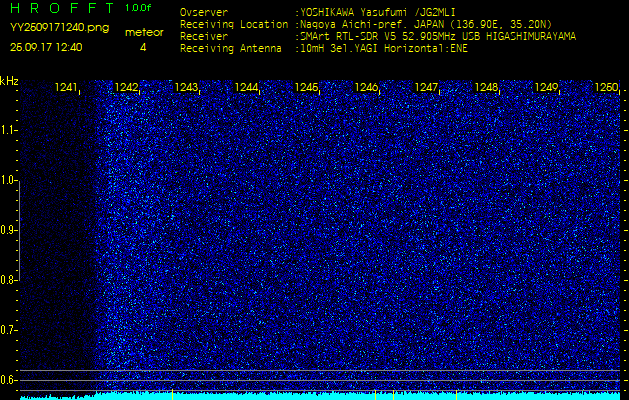This screenshot has width=629, height=400.
Task: Select the observer name YOSHIKAWA Yasufumi /JG2MLI
Action: [x=378, y=12]
